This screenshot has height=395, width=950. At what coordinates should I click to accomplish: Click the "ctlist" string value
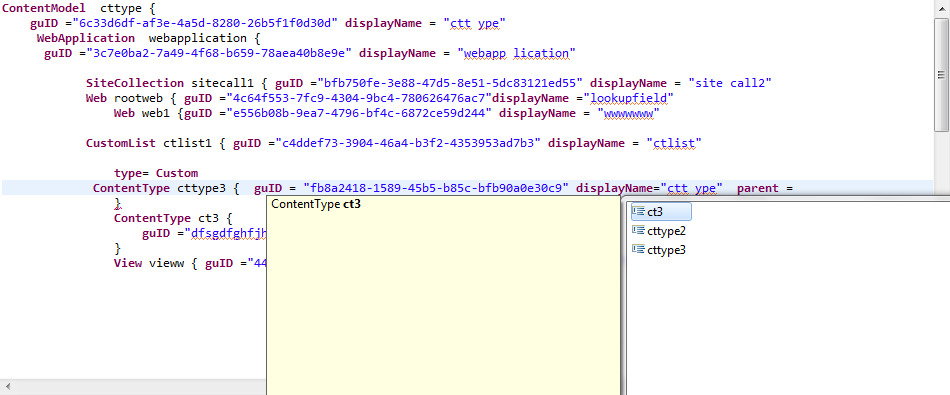coord(674,144)
